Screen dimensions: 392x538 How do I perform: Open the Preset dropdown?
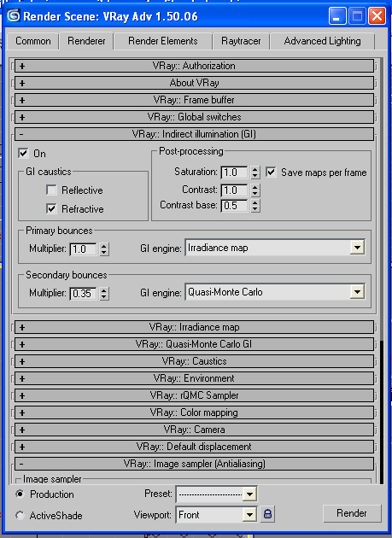pos(217,494)
